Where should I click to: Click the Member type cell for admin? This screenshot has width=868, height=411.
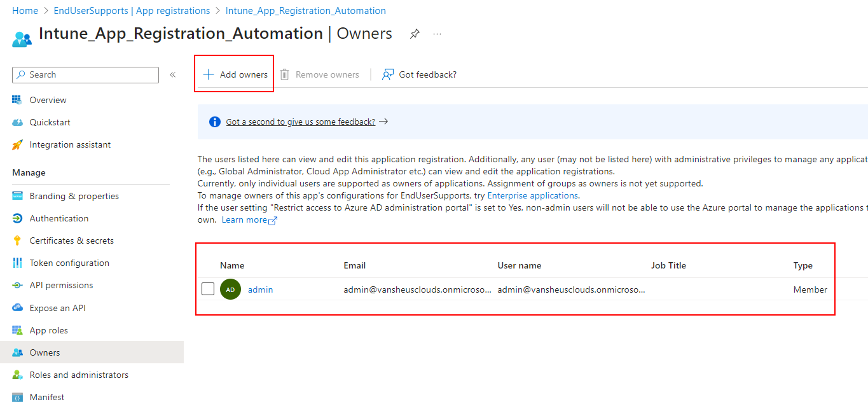810,289
